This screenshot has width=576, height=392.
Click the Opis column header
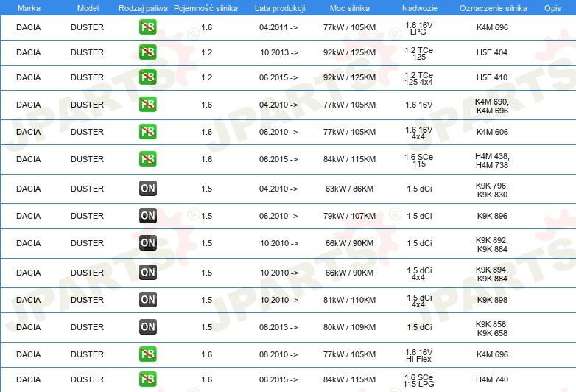coord(552,8)
